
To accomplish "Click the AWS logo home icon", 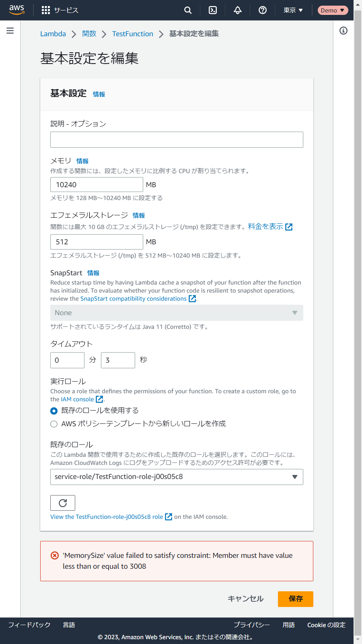I will click(16, 10).
